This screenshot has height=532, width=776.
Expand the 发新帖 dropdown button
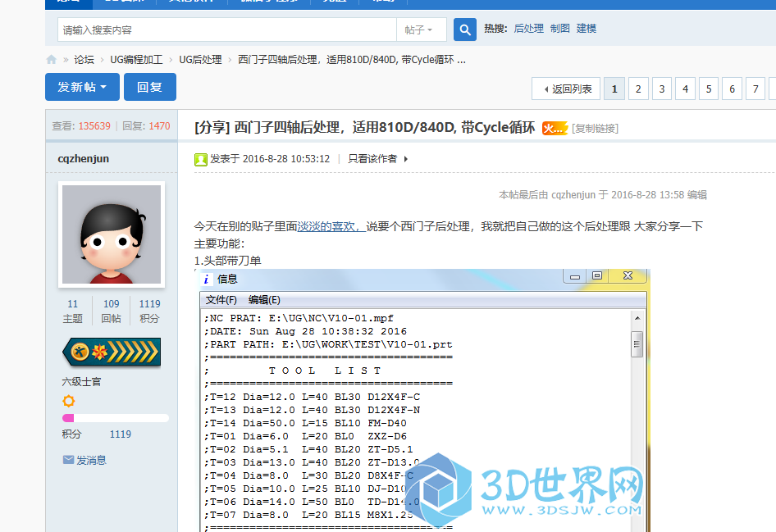tap(82, 87)
